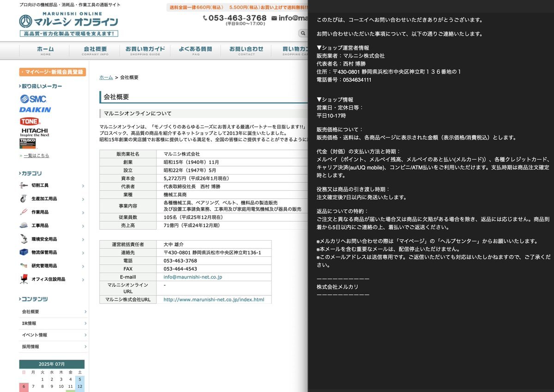The width and height of the screenshot is (554, 392).
Task: Click the ▼ショップ運営者情報 heading in email
Action: (343, 48)
